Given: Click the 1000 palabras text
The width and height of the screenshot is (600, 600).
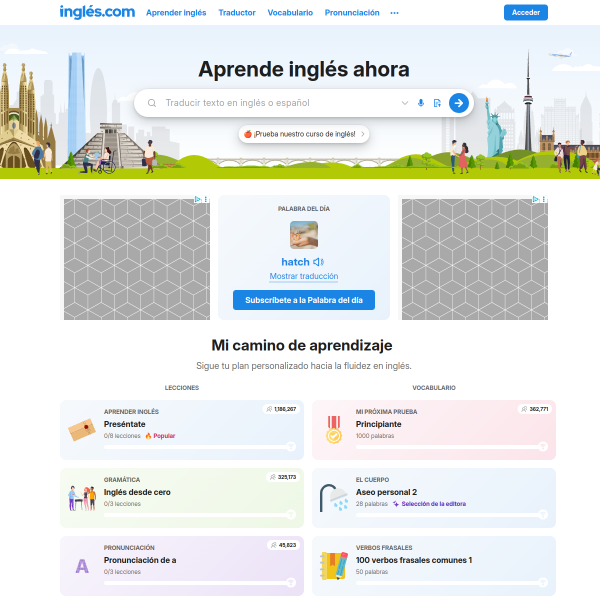Looking at the screenshot, I should tap(375, 436).
